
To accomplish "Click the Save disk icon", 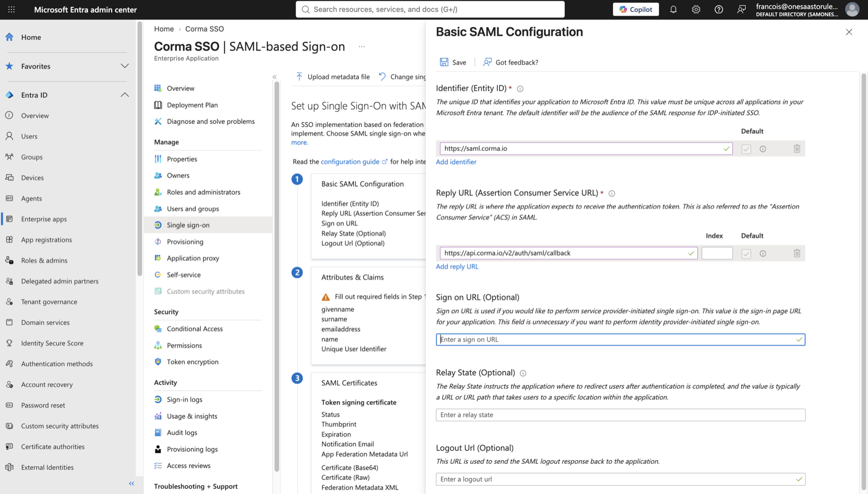I will pyautogui.click(x=444, y=62).
